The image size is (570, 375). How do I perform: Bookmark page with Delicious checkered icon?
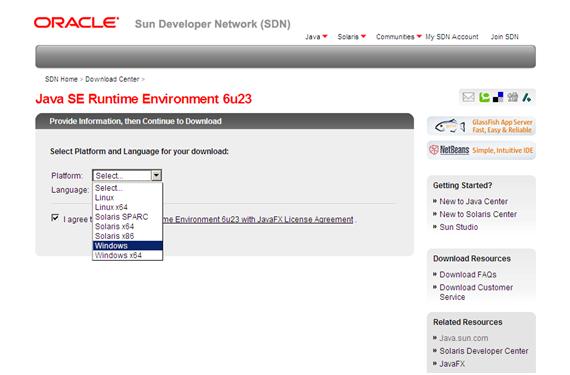click(498, 97)
